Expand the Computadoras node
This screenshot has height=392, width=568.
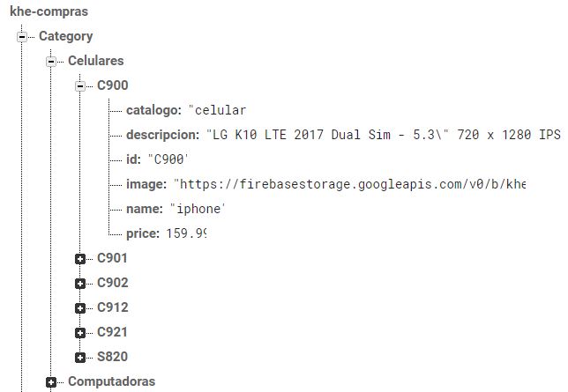point(51,381)
